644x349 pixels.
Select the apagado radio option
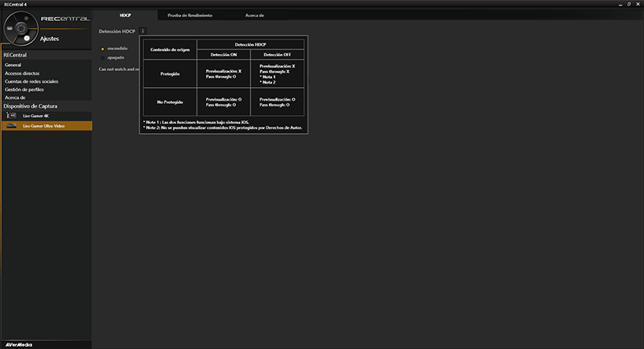103,58
